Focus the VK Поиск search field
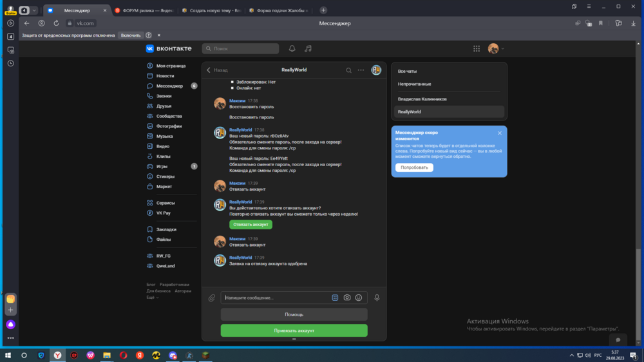Screen dimensions: 644x362 [240, 48]
